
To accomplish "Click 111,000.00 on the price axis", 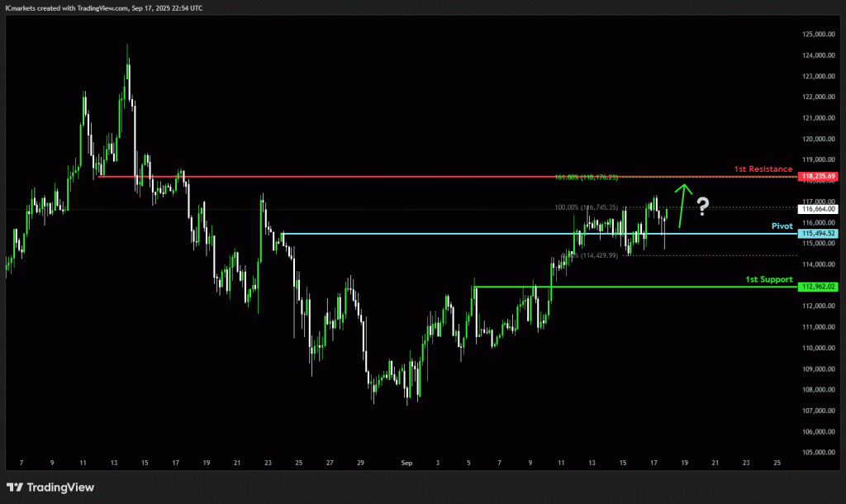I will click(819, 327).
